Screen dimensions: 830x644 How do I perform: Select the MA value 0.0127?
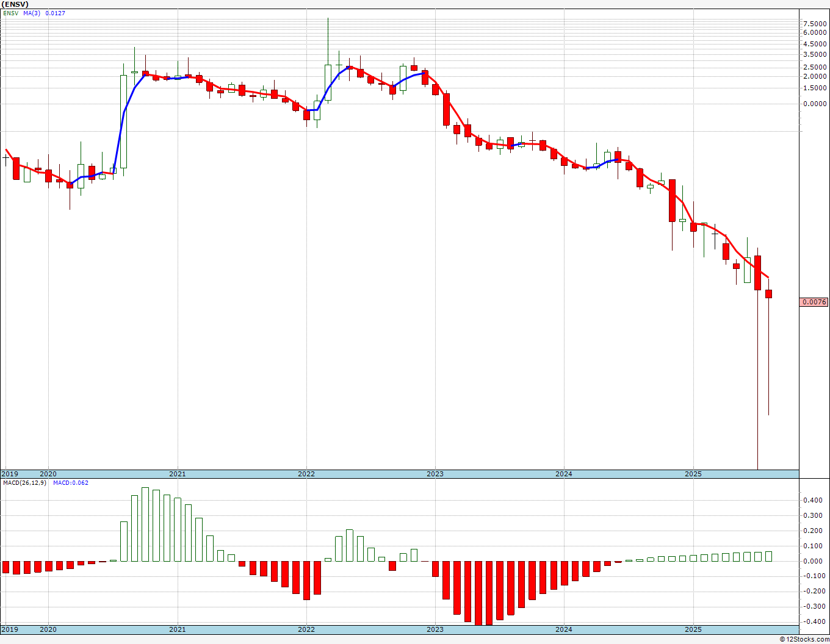click(55, 13)
